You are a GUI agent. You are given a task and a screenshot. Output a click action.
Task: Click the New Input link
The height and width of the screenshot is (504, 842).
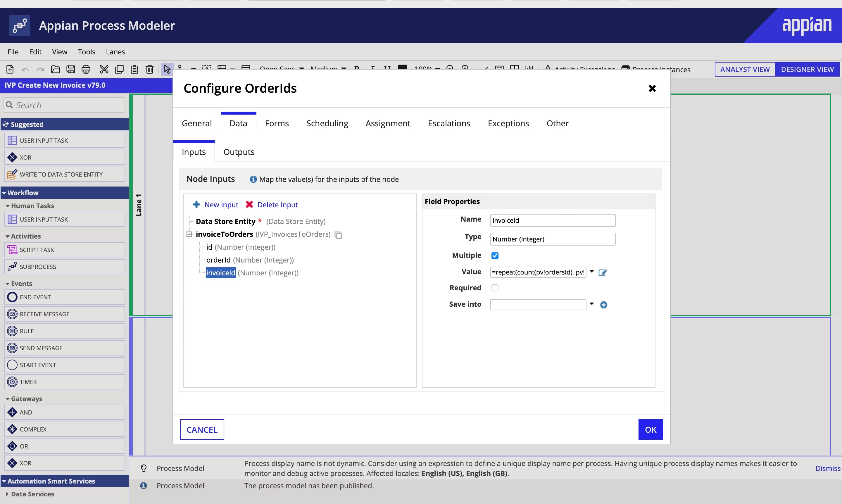click(221, 204)
